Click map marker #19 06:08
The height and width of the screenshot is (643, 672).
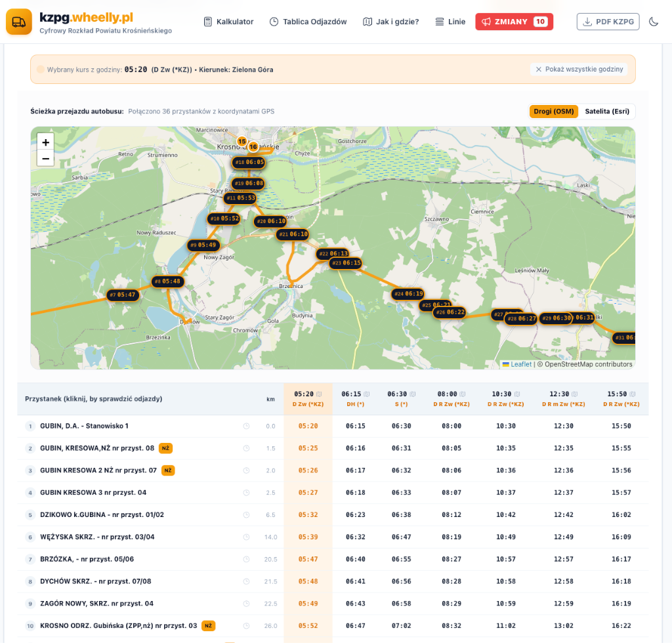[x=248, y=183]
